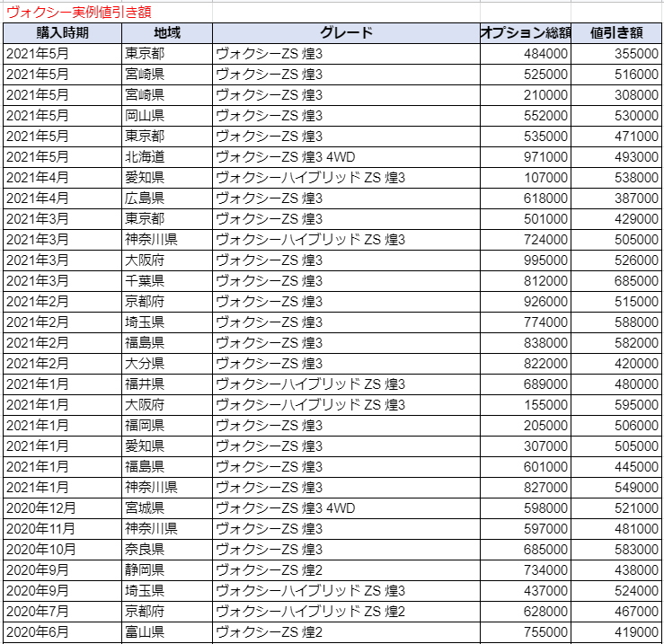
Task: Click the discount value 595000
Action: click(x=616, y=405)
